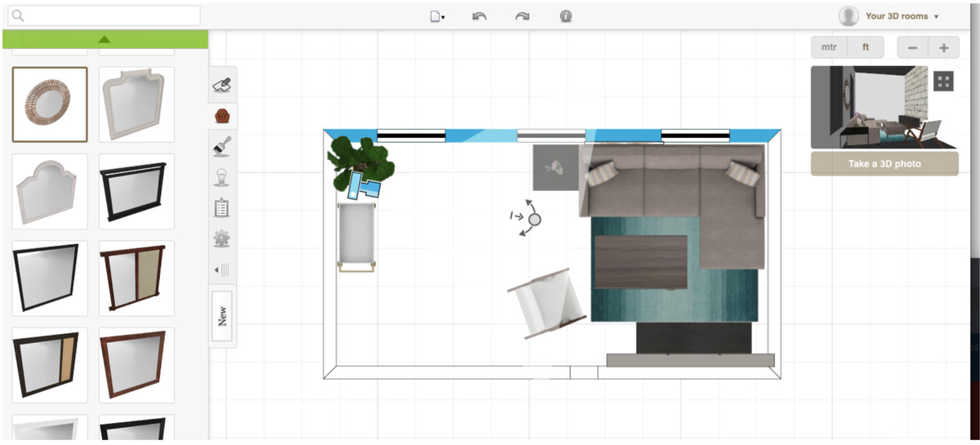
Task: Select the gray side table with sculpture
Action: click(x=556, y=168)
